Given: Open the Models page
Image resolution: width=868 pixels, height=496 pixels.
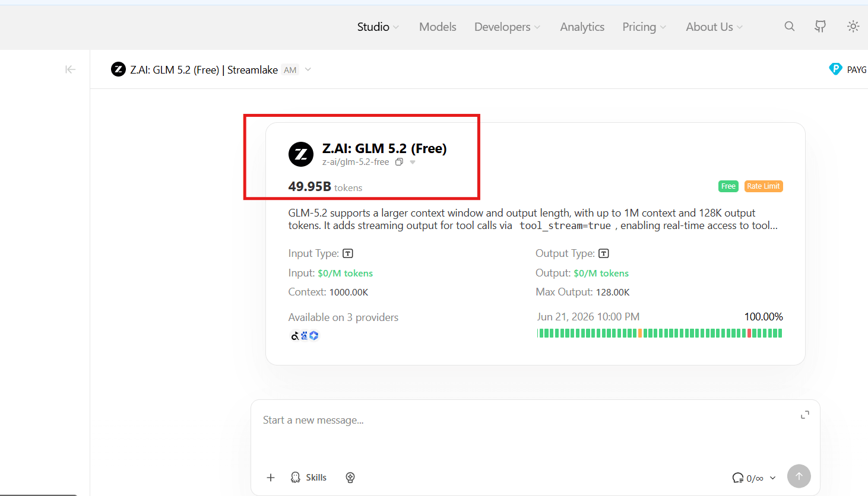Looking at the screenshot, I should click(x=438, y=27).
